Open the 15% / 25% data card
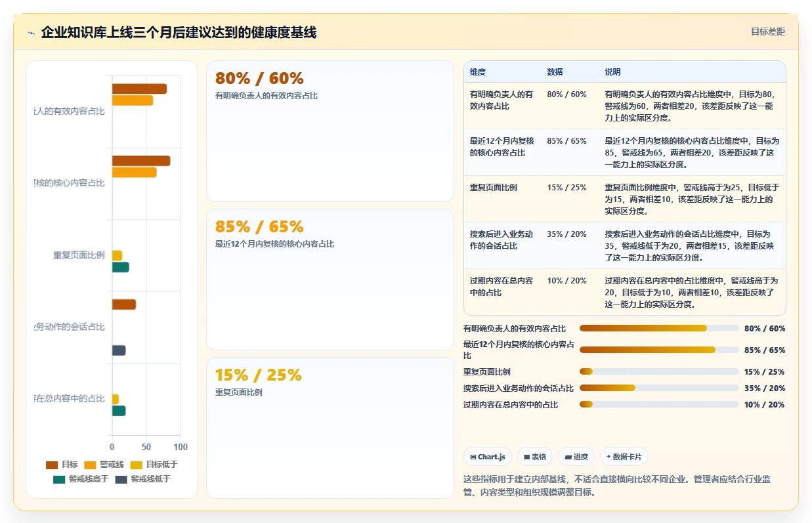Image resolution: width=812 pixels, height=523 pixels. 330,428
